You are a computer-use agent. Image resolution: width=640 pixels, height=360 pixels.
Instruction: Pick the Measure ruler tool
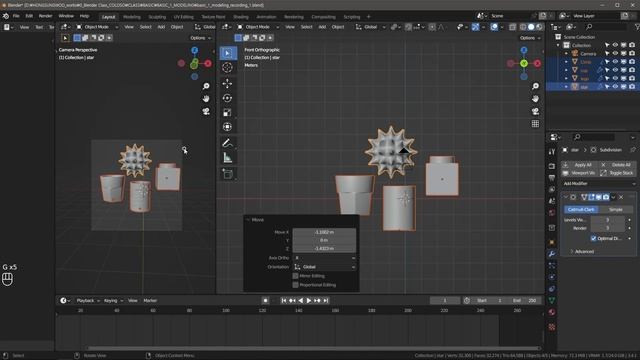point(227,158)
